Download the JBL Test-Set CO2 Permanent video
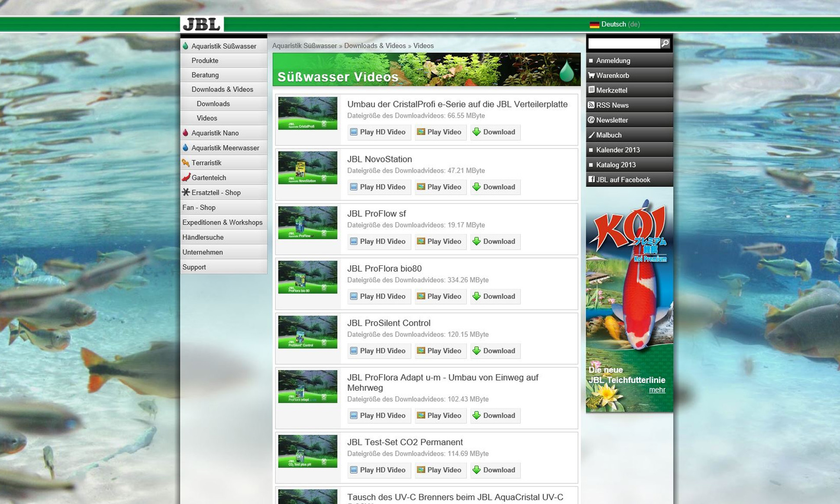Viewport: 840px width, 504px height. point(495,470)
